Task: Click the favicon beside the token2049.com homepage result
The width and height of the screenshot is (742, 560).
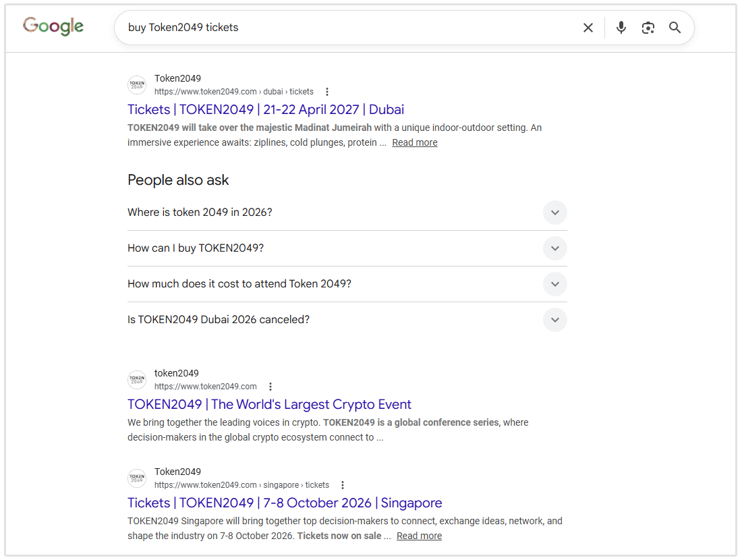Action: pos(137,379)
